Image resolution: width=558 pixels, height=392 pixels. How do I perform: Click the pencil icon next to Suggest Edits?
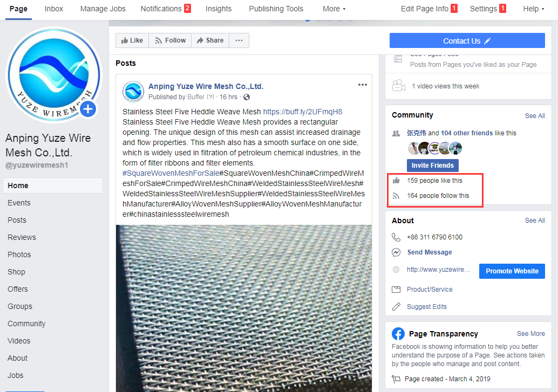click(397, 307)
